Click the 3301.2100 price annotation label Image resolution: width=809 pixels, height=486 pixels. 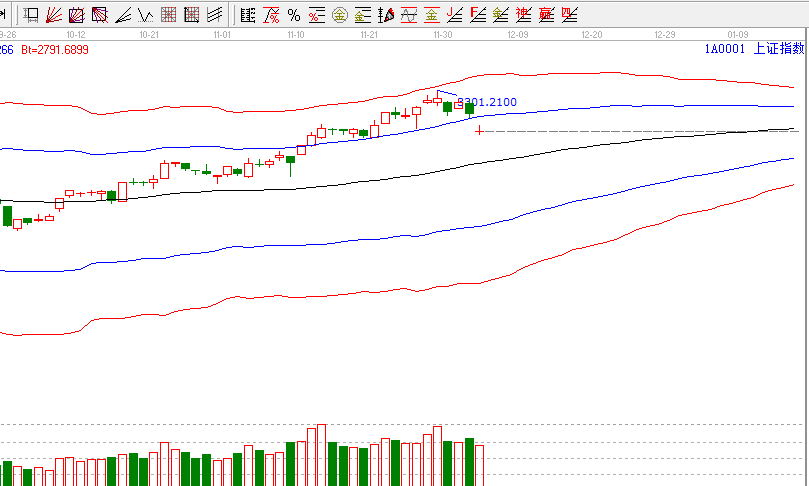click(487, 102)
